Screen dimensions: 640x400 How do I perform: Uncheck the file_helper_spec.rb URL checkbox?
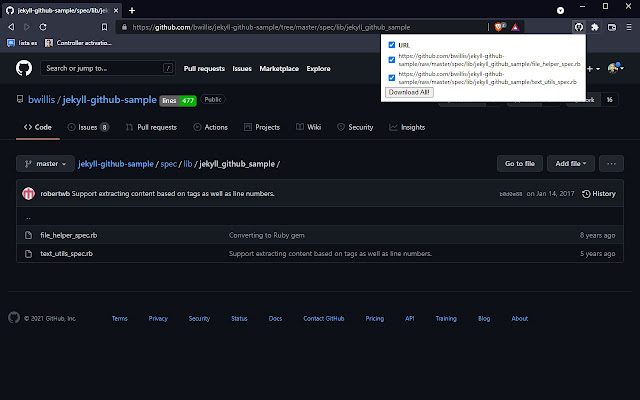click(391, 60)
